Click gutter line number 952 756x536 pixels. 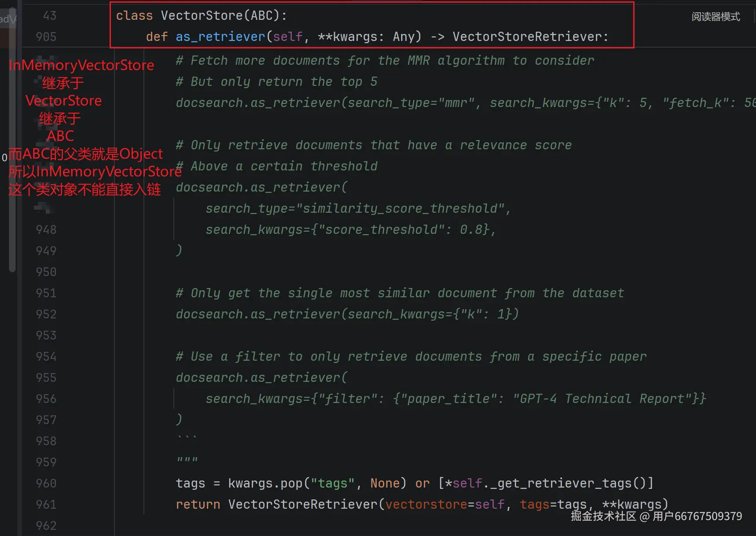[x=46, y=314]
